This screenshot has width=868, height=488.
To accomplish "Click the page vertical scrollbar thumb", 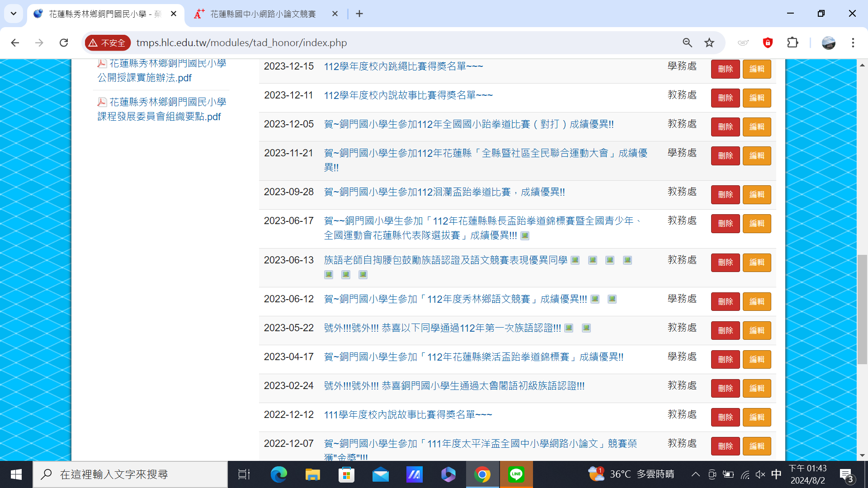I will 862,309.
